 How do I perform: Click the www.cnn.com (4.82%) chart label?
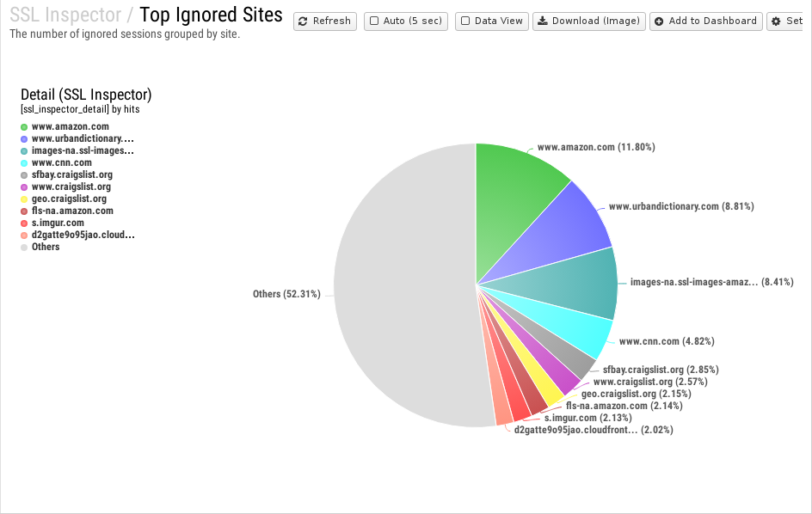coord(667,341)
